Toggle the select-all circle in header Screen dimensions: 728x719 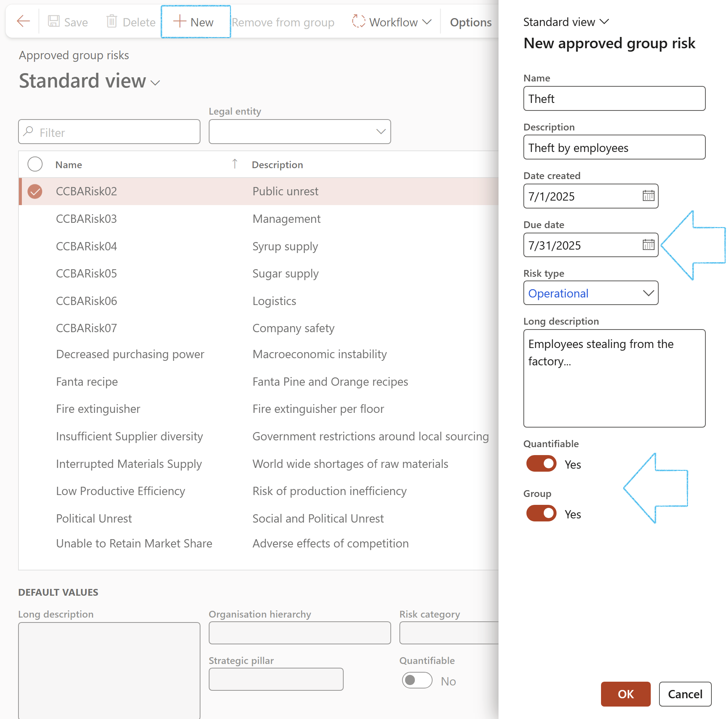point(35,164)
